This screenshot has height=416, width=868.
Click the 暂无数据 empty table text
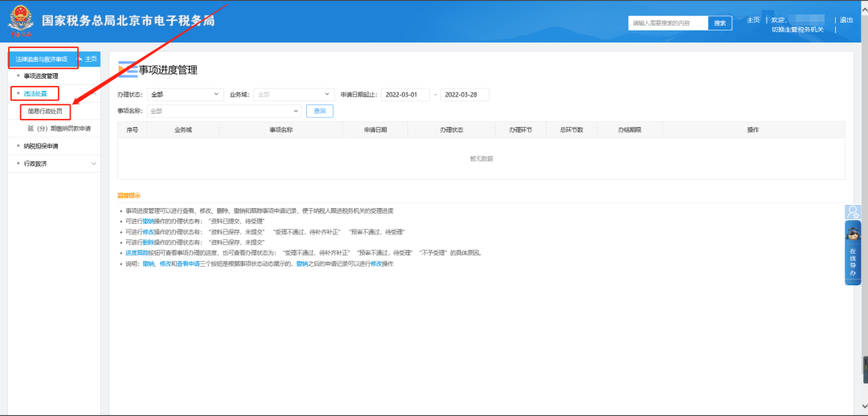(x=481, y=159)
